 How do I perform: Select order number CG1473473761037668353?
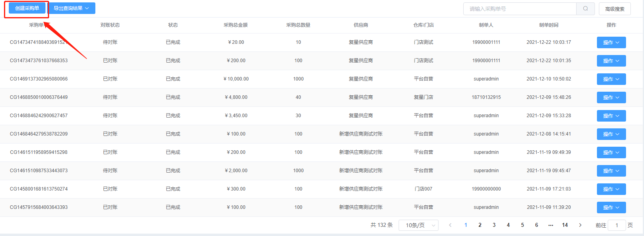point(39,61)
